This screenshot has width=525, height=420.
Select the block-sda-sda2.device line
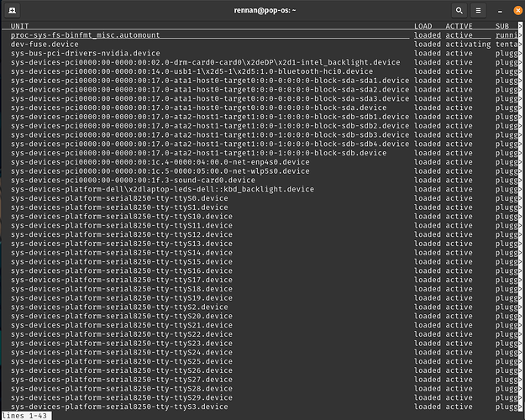210,89
